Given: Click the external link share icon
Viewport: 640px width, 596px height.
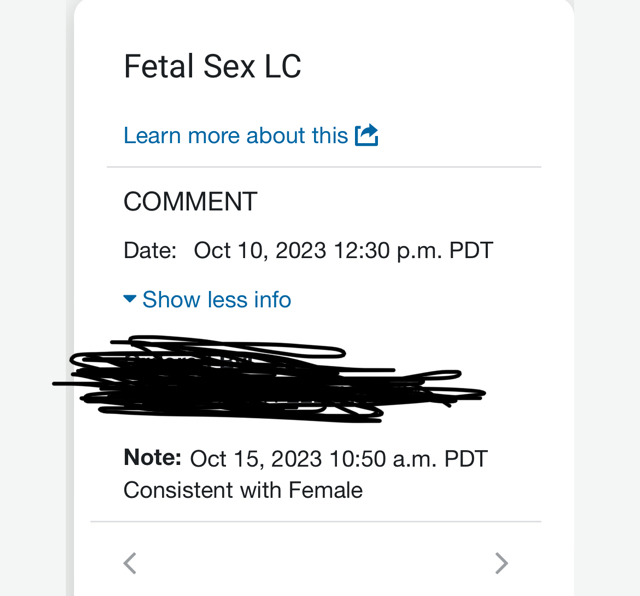Looking at the screenshot, I should click(x=366, y=135).
